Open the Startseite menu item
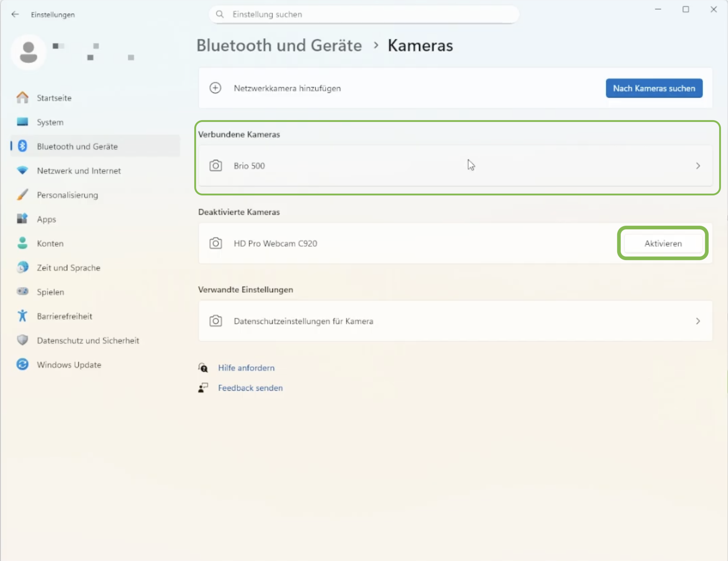 coord(54,98)
